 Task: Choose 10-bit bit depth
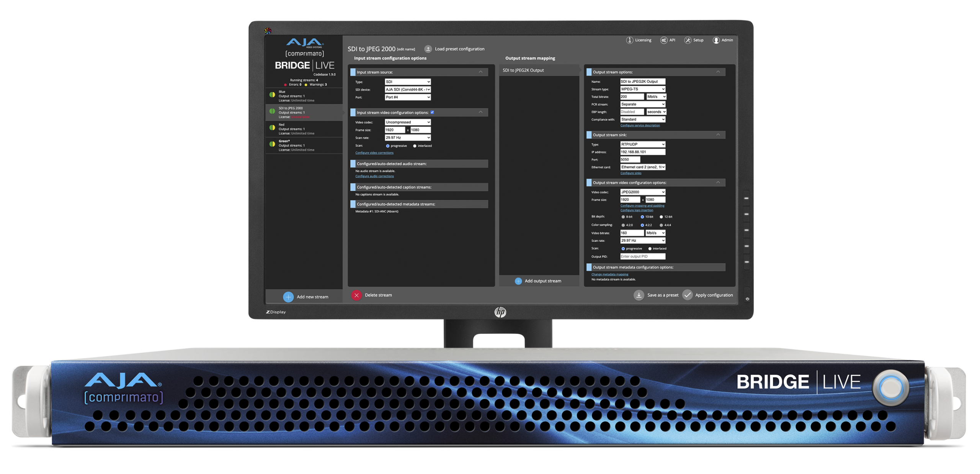click(642, 217)
